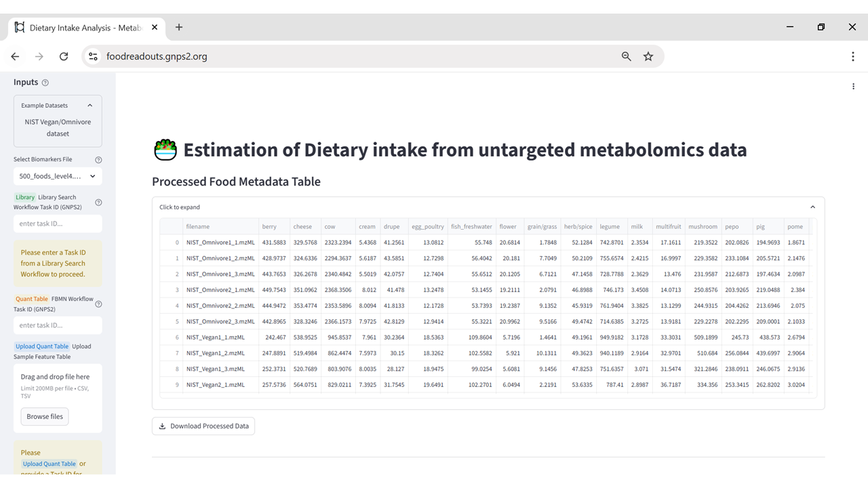Click help icon beside FBMN Workflow Task ID
Image resolution: width=868 pixels, height=488 pixels.
[98, 304]
